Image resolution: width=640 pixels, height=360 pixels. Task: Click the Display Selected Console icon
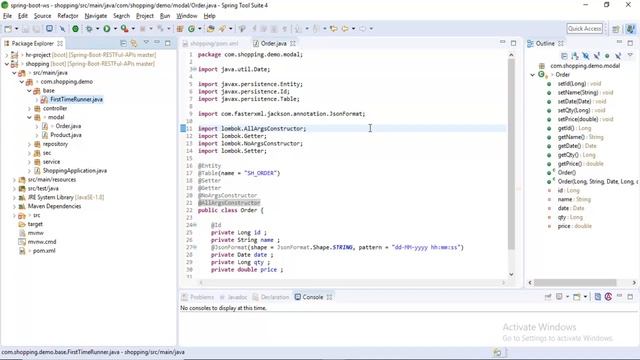click(559, 297)
